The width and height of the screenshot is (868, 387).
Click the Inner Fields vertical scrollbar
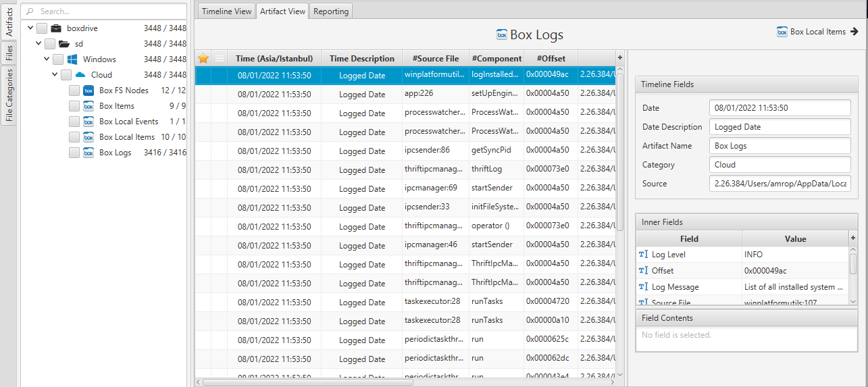coord(853,263)
